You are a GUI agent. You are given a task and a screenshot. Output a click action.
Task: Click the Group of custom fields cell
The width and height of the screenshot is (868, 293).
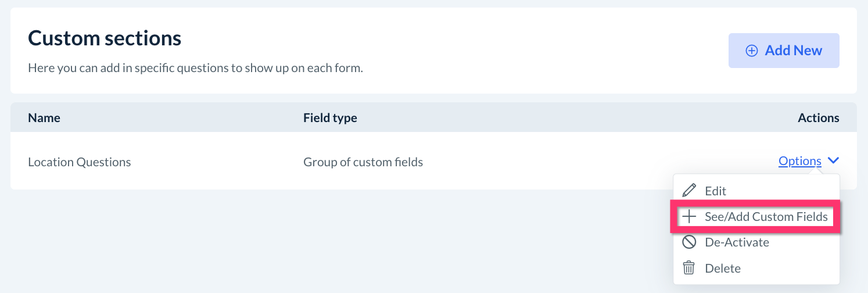pos(363,162)
